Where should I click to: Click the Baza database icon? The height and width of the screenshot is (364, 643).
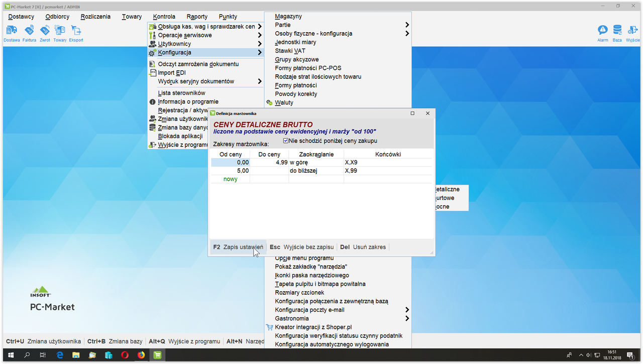coord(617,34)
